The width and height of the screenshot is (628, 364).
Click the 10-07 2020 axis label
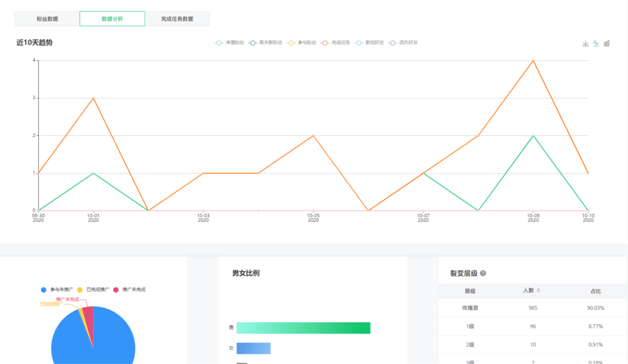pos(423,218)
